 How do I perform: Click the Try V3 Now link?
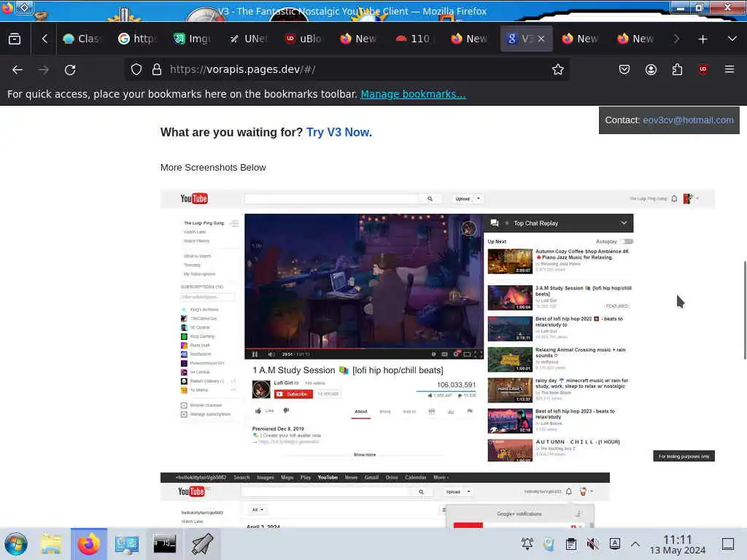337,133
